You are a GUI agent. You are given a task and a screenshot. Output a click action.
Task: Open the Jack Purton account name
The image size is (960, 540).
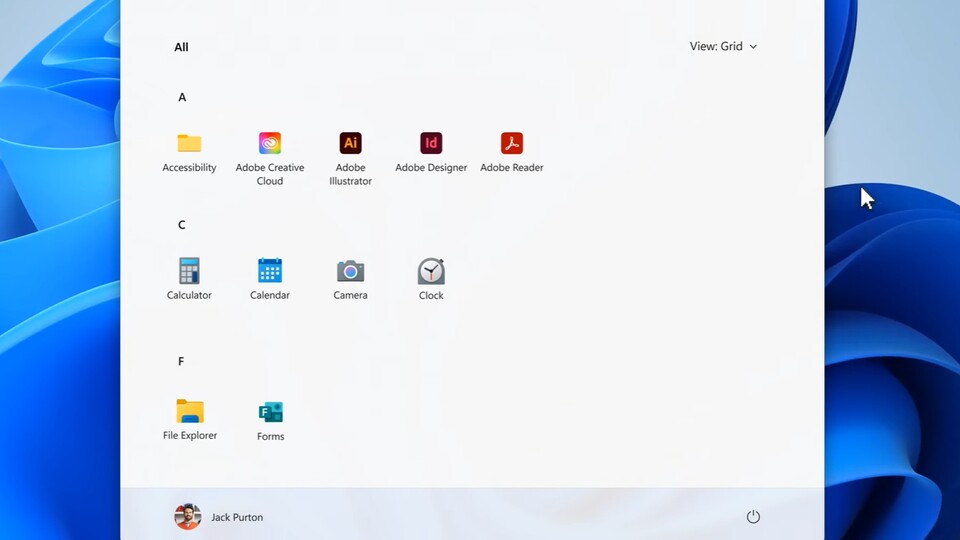(237, 517)
